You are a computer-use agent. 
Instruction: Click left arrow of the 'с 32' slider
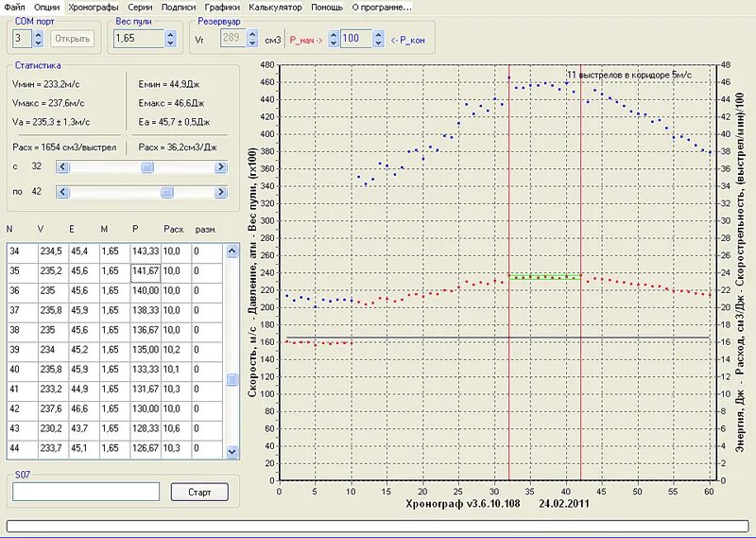pyautogui.click(x=62, y=167)
